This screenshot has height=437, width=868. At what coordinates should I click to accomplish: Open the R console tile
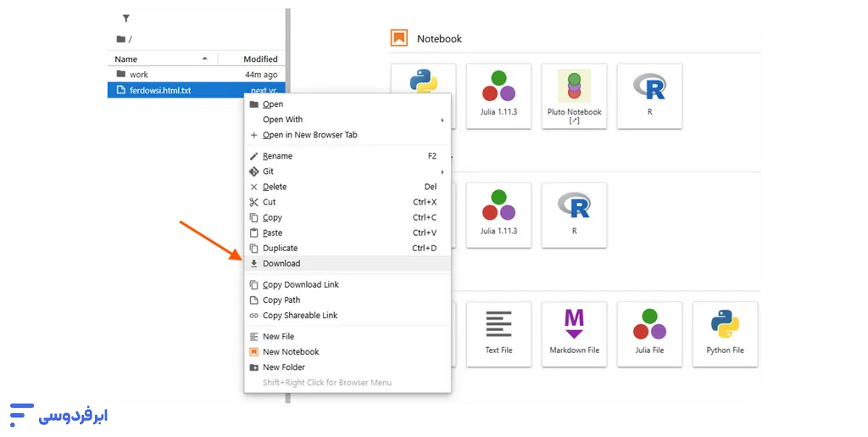point(574,215)
